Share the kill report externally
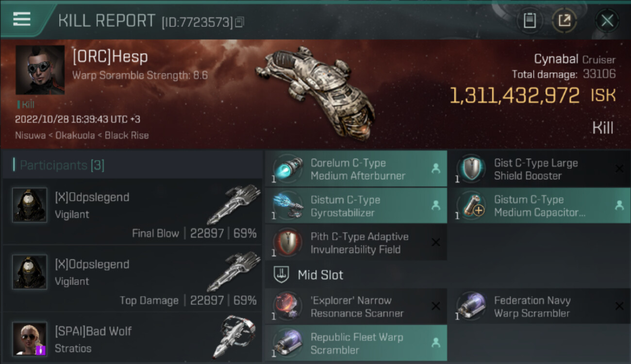Viewport: 631px width, 364px height. pyautogui.click(x=564, y=20)
